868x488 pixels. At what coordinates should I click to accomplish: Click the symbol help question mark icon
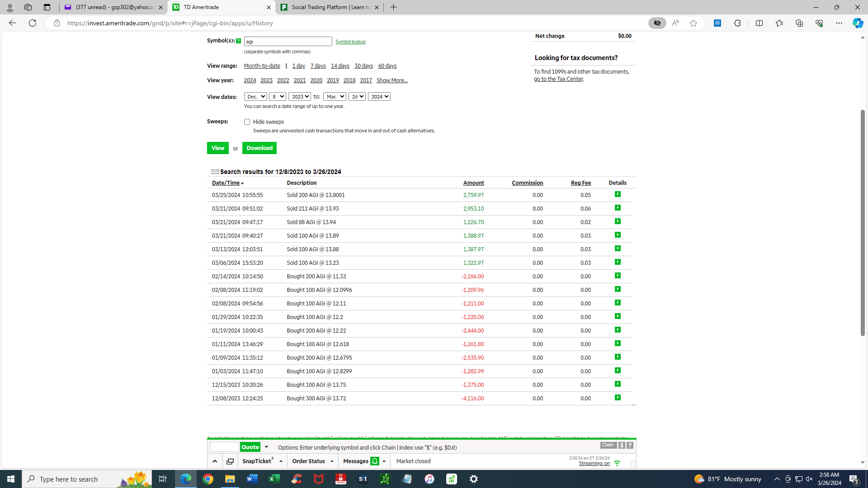click(238, 41)
